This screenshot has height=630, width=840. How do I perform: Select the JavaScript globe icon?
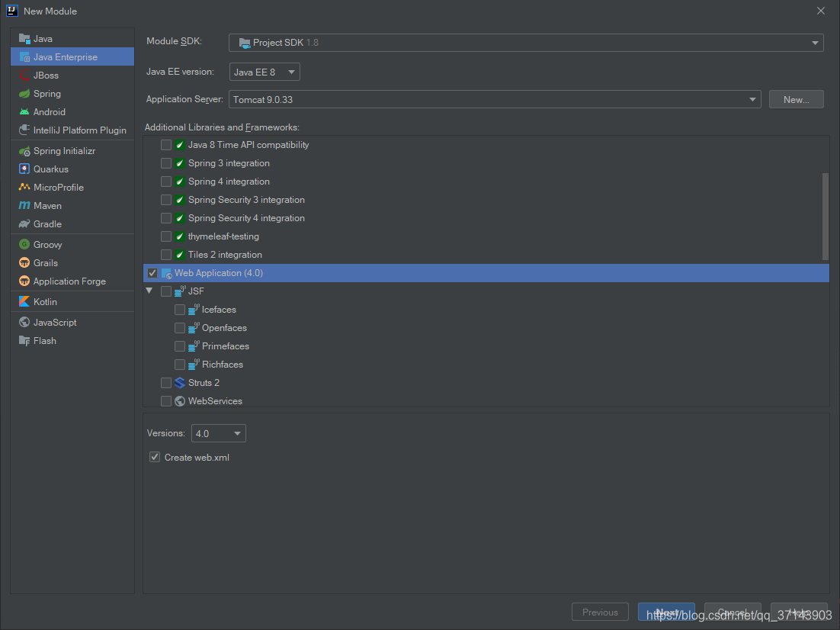click(24, 322)
